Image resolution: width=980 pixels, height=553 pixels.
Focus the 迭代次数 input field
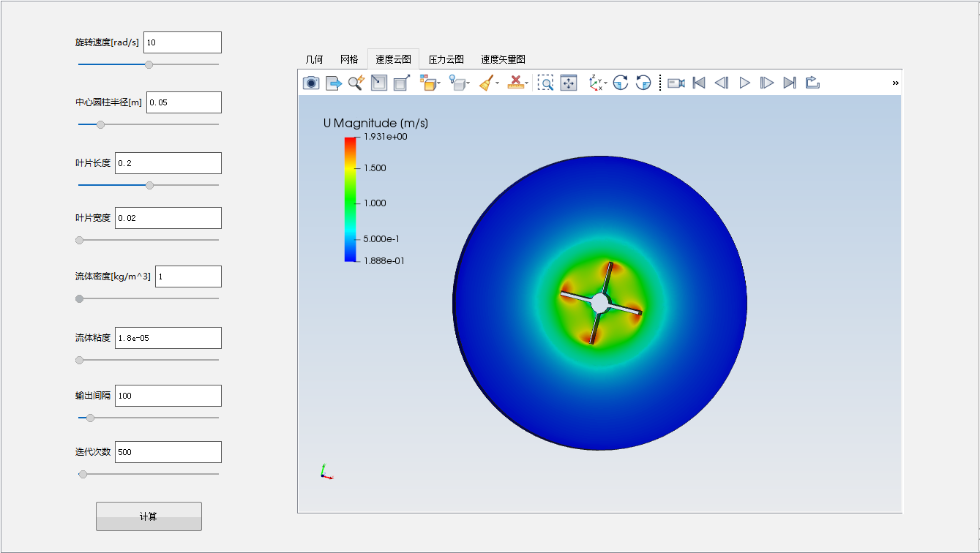[x=168, y=452]
